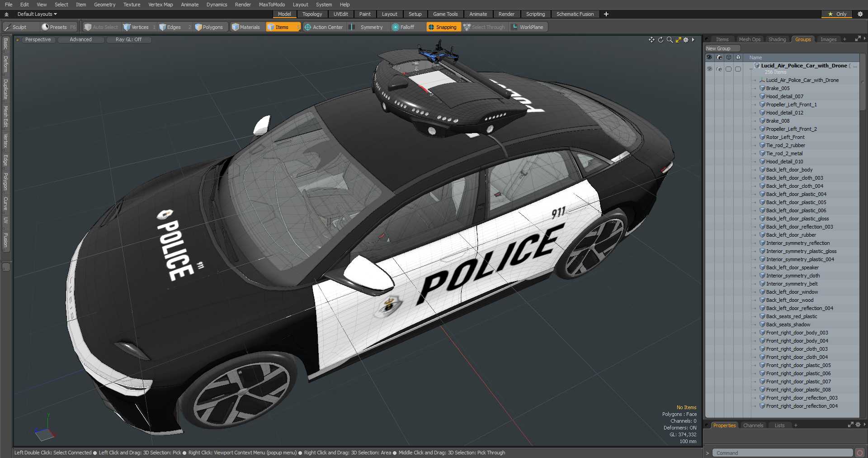Open Action Center options
Image resolution: width=868 pixels, height=458 pixels.
(x=324, y=27)
